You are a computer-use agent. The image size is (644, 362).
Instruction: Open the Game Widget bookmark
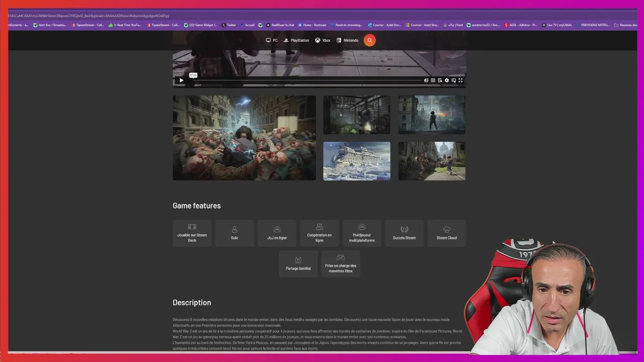[x=201, y=25]
